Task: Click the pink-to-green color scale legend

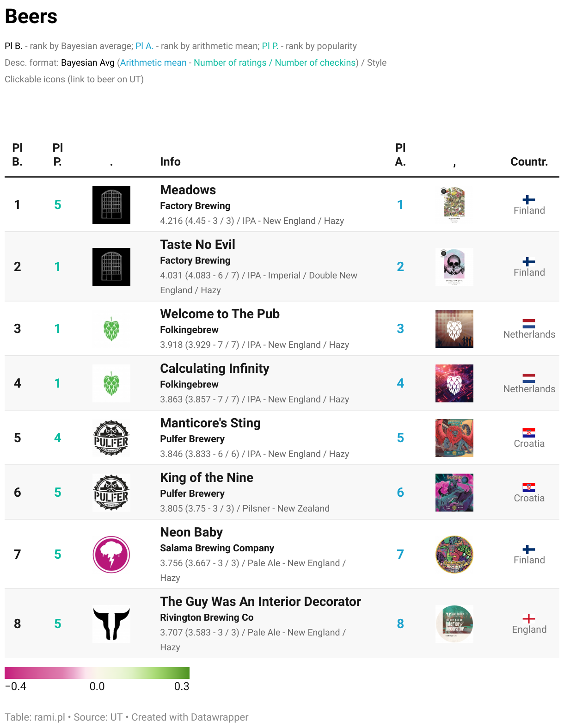Action: click(x=97, y=673)
